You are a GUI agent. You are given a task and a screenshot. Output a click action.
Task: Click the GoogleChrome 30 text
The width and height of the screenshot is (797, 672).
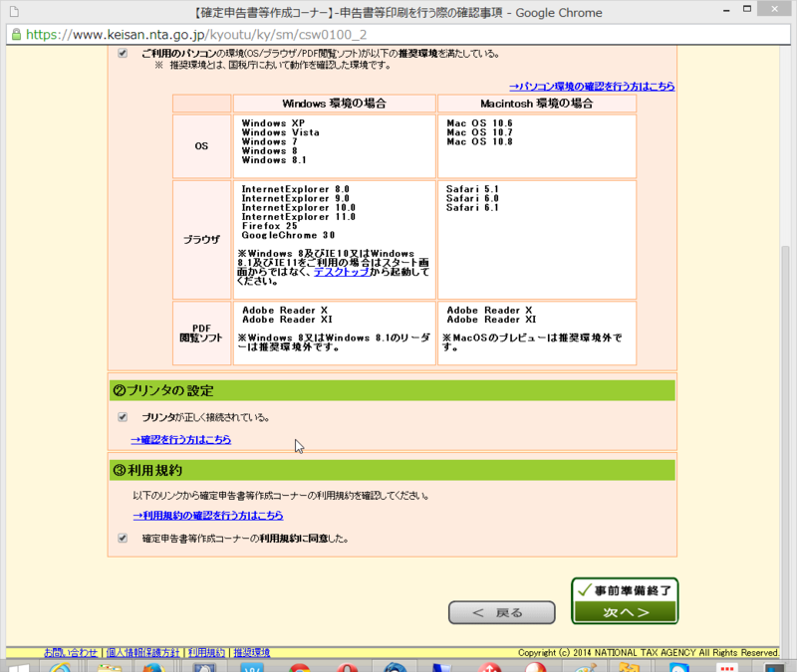pos(288,235)
